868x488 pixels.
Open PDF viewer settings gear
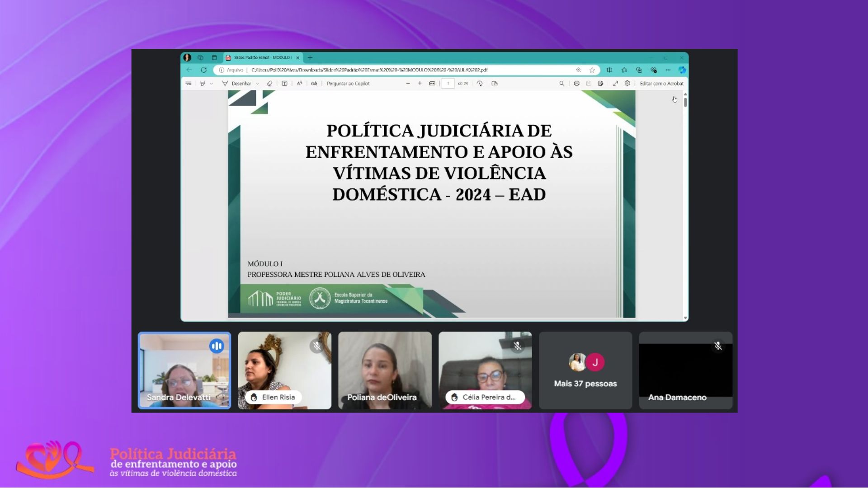click(x=627, y=84)
